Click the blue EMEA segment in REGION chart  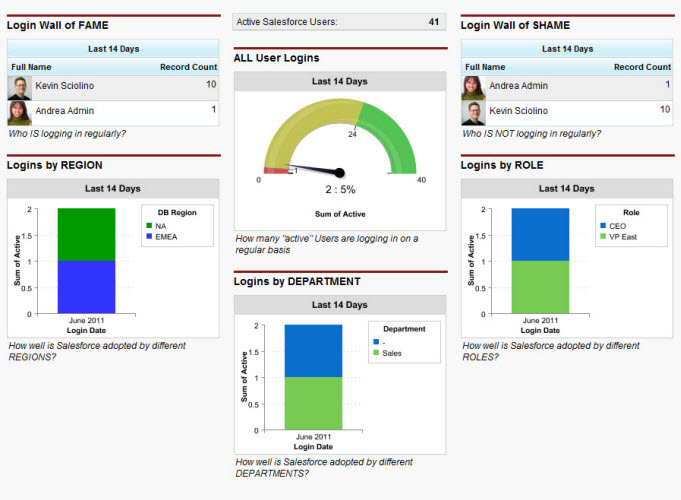coord(86,287)
